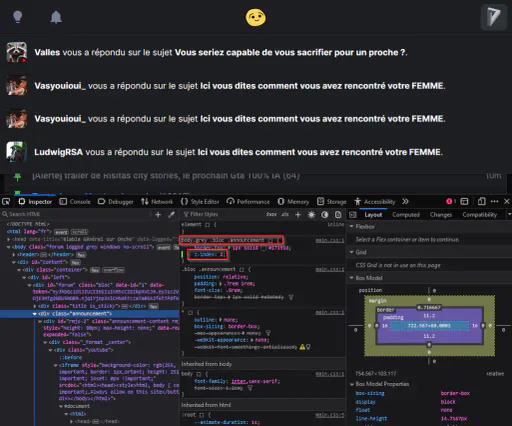Toggle print media simulation page icon
This screenshot has height=426, width=512.
click(x=338, y=215)
